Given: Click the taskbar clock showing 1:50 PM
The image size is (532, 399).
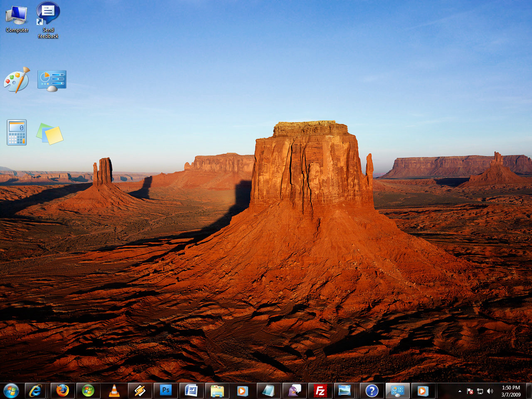Looking at the screenshot, I should (x=511, y=391).
